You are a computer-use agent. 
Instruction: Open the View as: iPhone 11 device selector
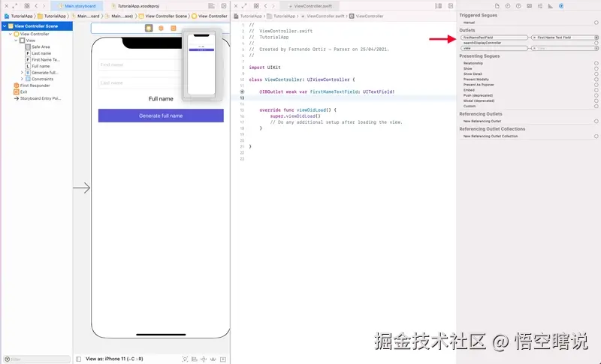coord(114,359)
